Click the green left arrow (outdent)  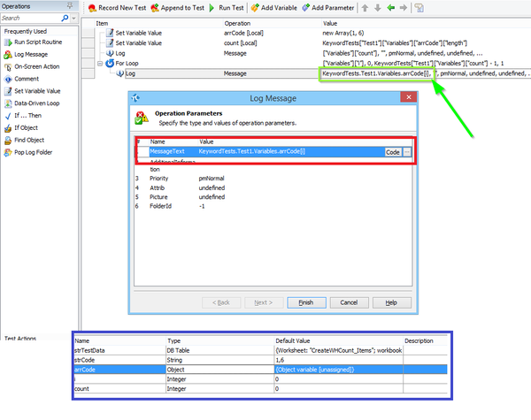tap(391, 7)
